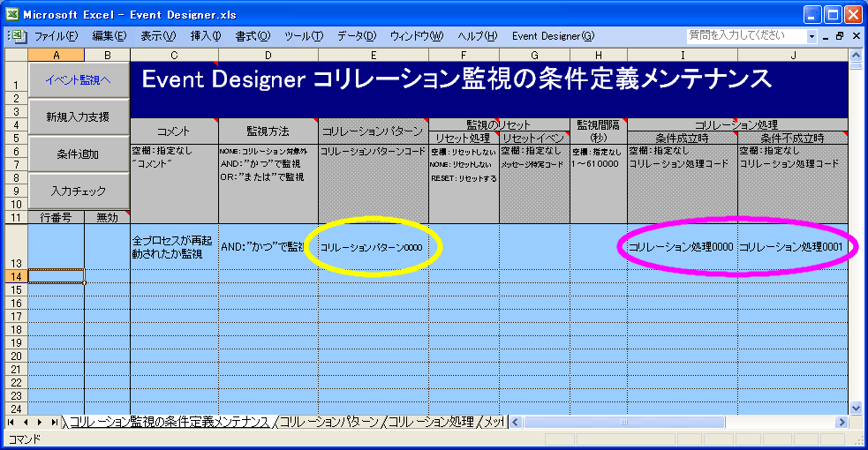Select the 全プロセスが再起動されたか監視 comment cell
The image size is (868, 450).
point(174,247)
